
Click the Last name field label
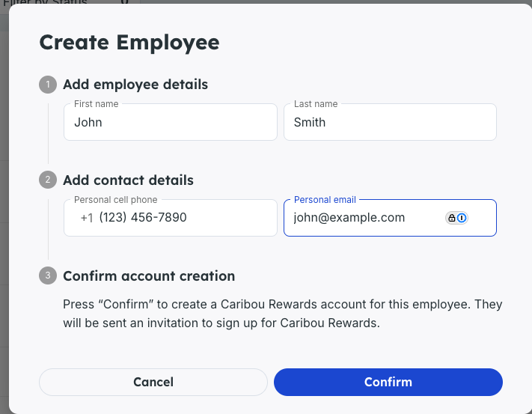point(316,104)
